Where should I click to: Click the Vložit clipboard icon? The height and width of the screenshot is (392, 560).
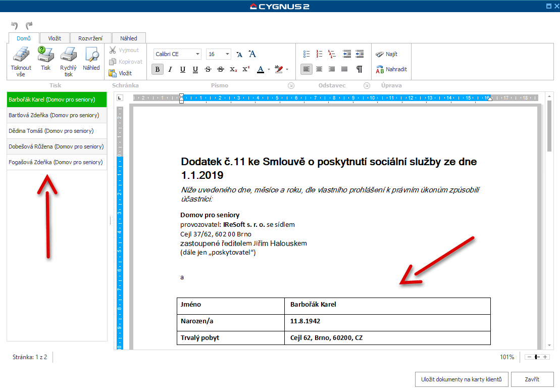[x=113, y=73]
